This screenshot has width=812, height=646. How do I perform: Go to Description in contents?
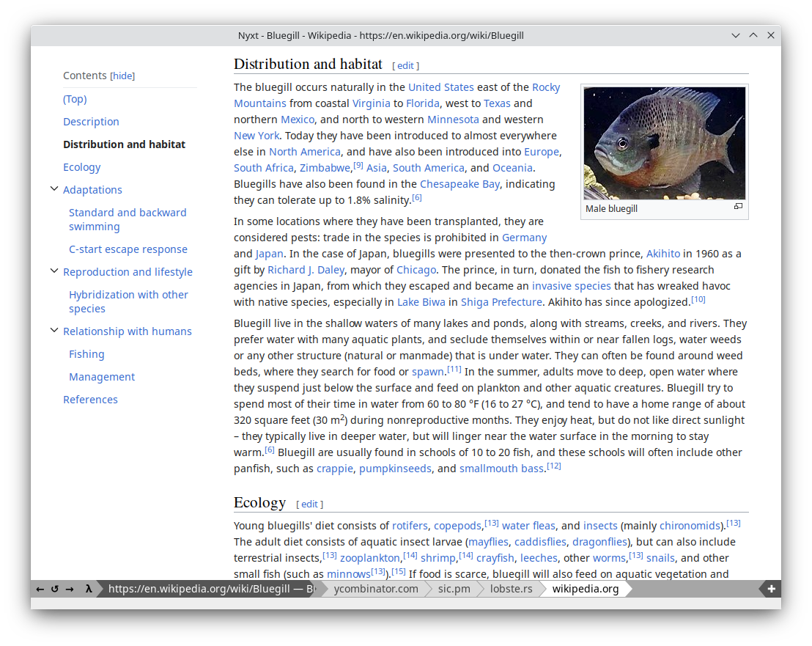[x=91, y=122]
